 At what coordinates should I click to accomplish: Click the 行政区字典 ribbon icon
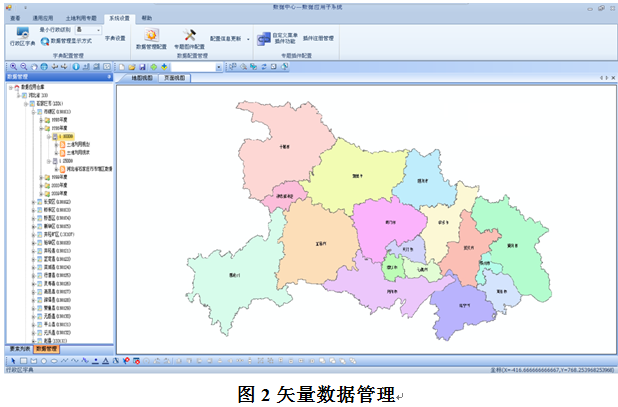tap(22, 35)
